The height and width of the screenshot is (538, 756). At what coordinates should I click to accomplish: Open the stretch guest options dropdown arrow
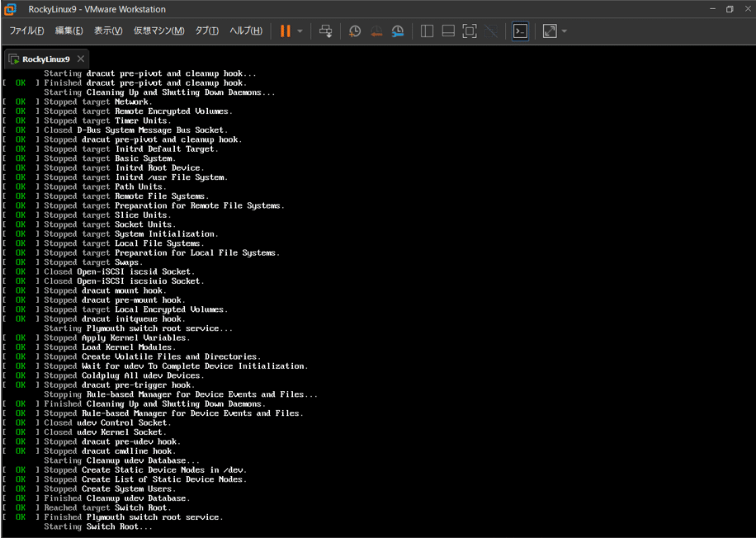[x=564, y=31]
